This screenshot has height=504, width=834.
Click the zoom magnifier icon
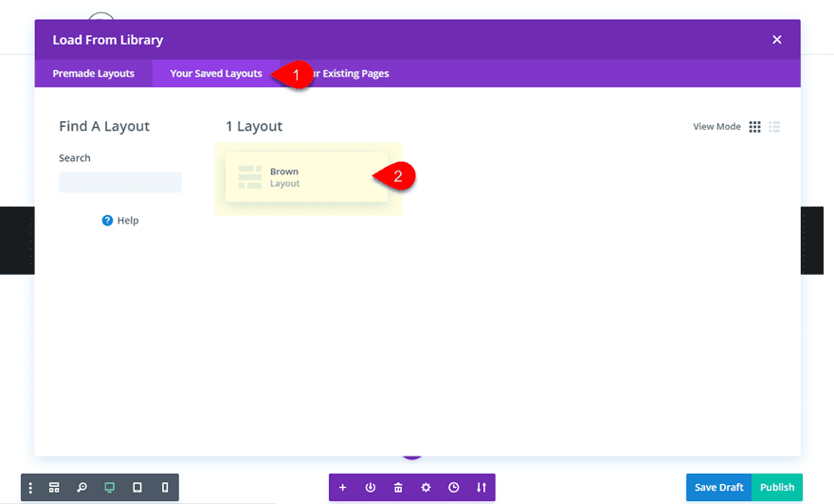pyautogui.click(x=82, y=488)
